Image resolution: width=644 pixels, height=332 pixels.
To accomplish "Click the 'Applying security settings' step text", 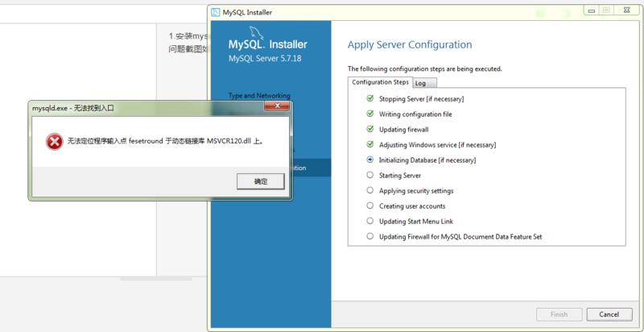I will pos(416,191).
